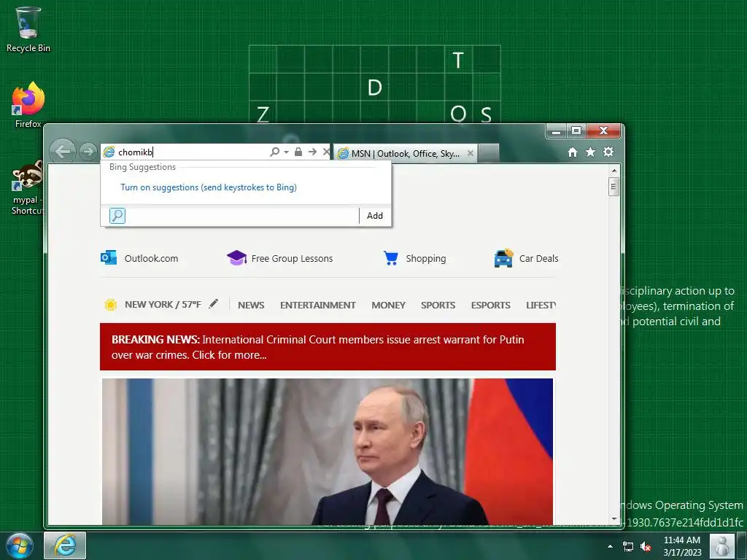747x560 pixels.
Task: Minimize the Internet Explorer window
Action: (x=556, y=131)
